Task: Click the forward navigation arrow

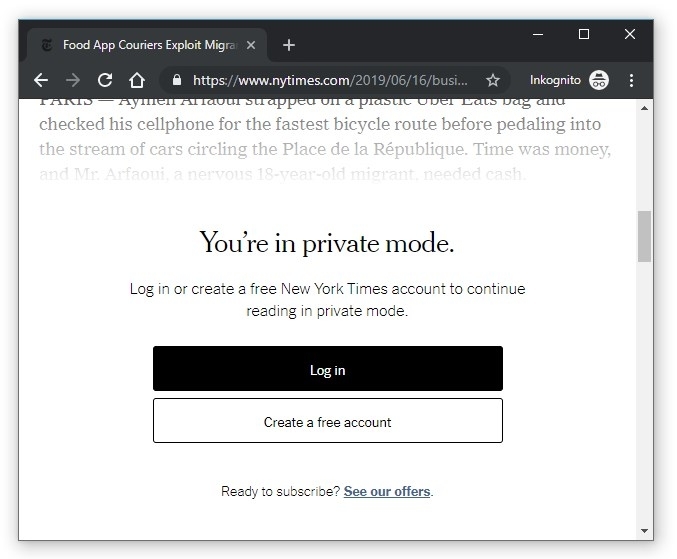Action: [x=73, y=80]
